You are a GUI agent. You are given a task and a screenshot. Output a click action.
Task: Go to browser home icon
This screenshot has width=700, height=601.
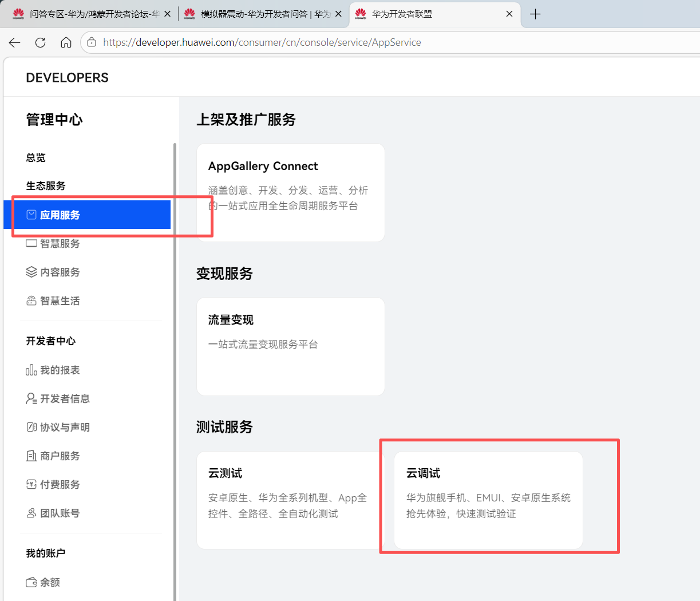(66, 42)
